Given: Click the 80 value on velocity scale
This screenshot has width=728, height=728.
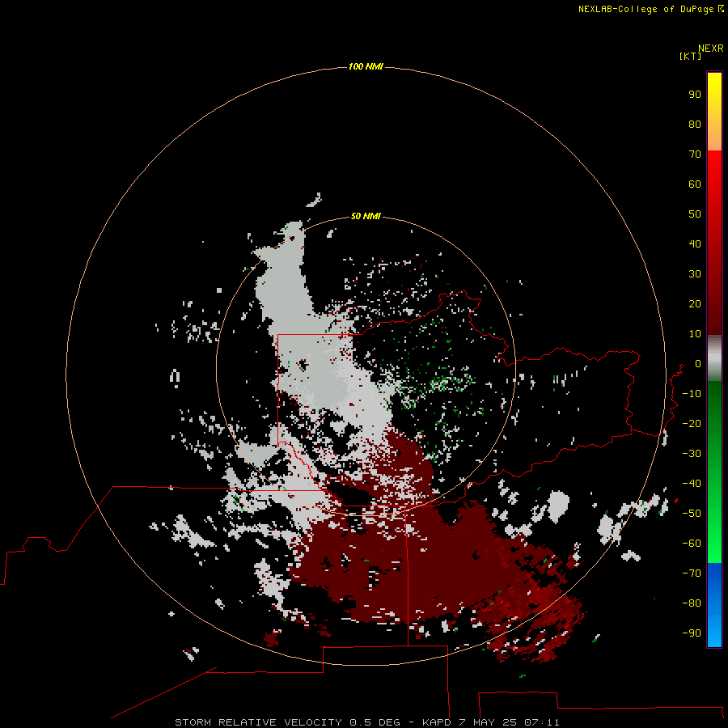Looking at the screenshot, I should [695, 125].
